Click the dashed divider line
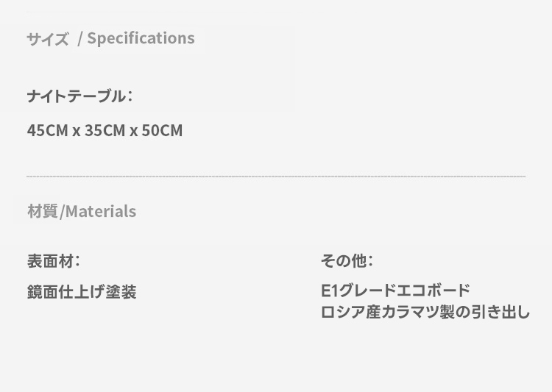The image size is (552, 392). coord(276,177)
